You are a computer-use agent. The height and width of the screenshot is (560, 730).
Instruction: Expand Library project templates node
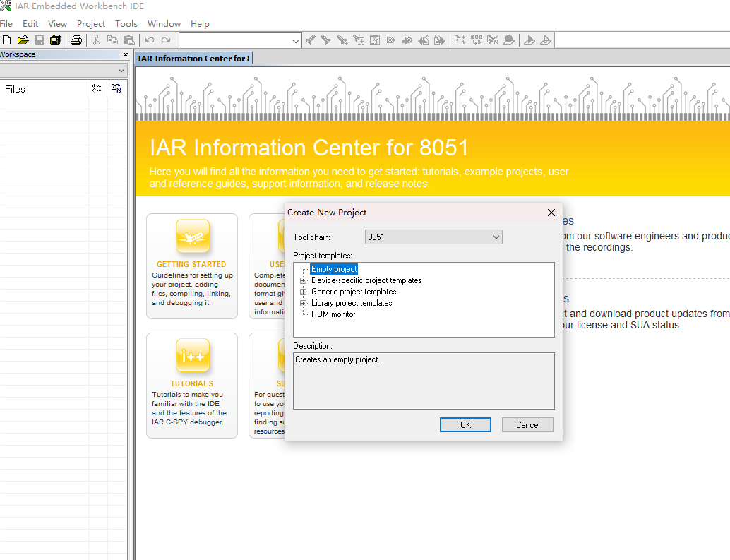pyautogui.click(x=303, y=303)
